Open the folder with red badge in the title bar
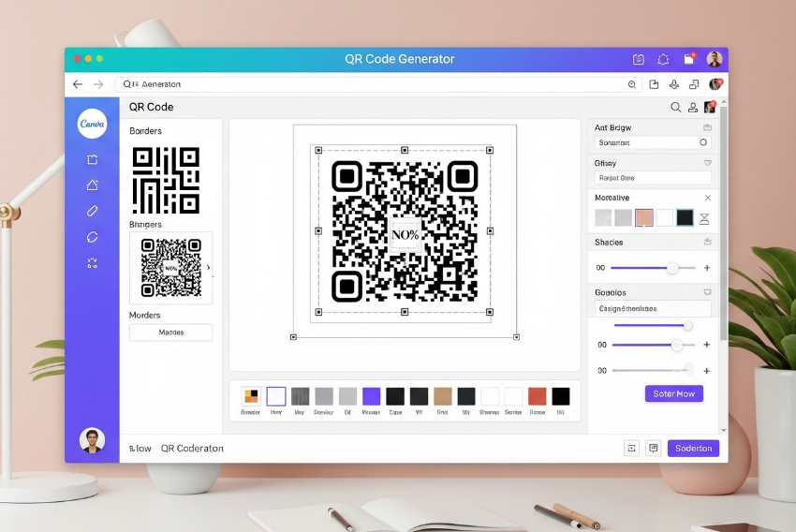Viewport: 796px width, 532px height. pyautogui.click(x=689, y=59)
